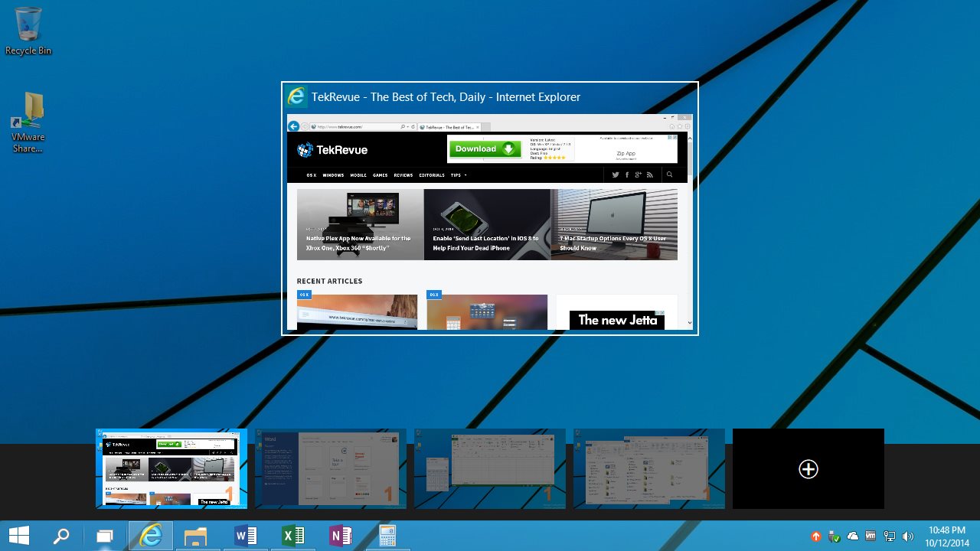Select the Google+ icon in the site header
Image resolution: width=980 pixels, height=551 pixels.
coord(639,174)
